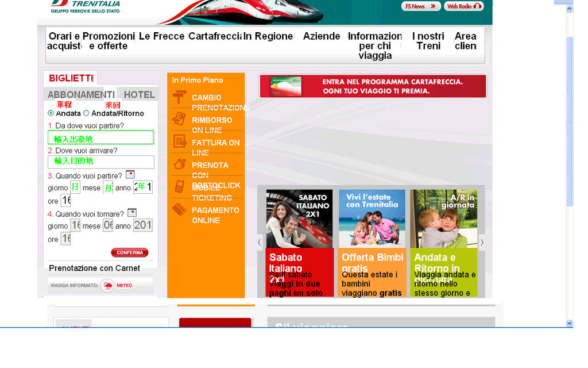Screen dimensions: 588x368
Task: Click the Cartafreccia programma banner
Action: (373, 86)
